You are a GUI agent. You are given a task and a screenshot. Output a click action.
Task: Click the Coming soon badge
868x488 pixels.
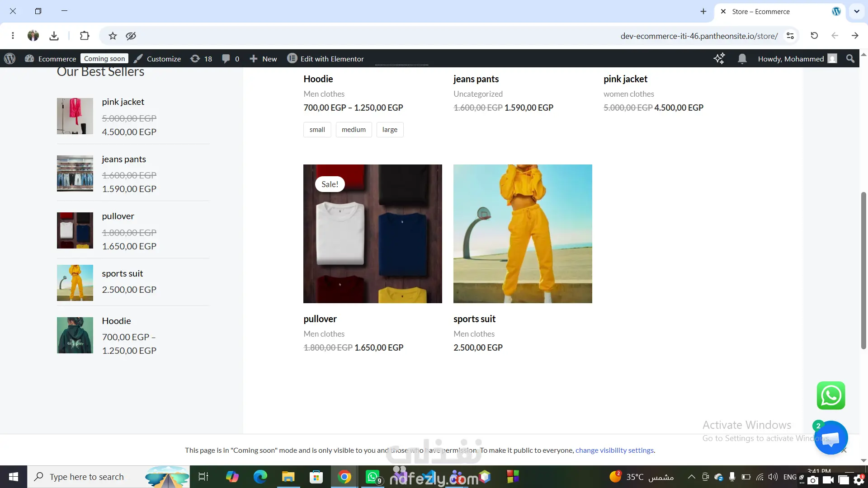click(x=104, y=59)
